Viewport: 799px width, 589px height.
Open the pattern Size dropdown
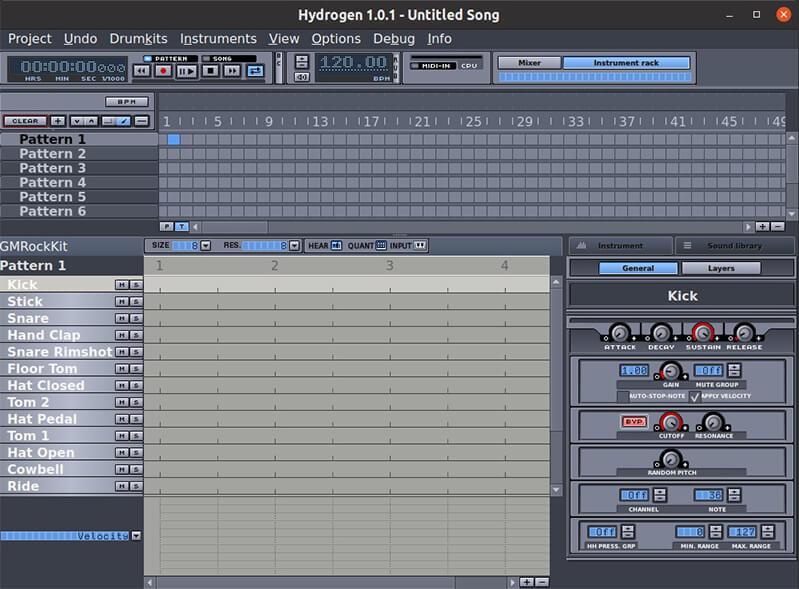tap(205, 245)
